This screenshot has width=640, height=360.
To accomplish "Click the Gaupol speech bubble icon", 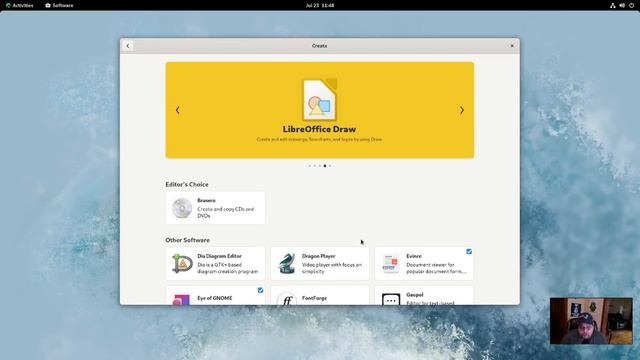I will pyautogui.click(x=391, y=300).
